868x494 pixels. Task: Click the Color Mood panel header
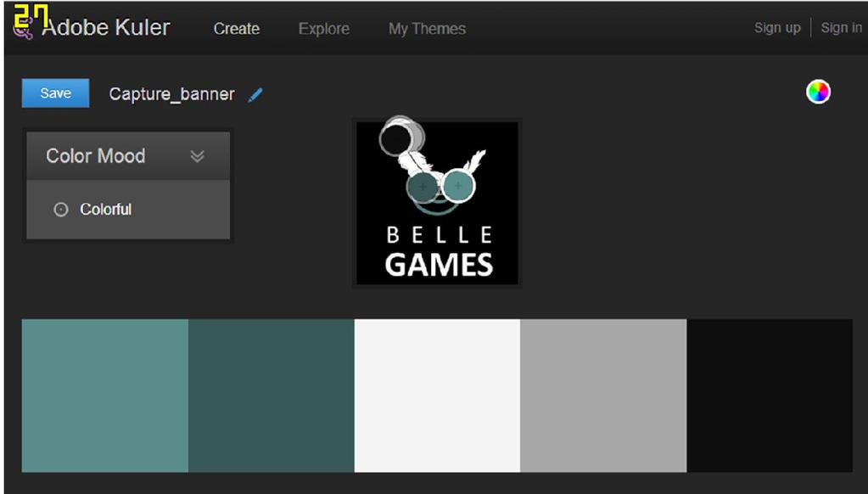pyautogui.click(x=128, y=155)
